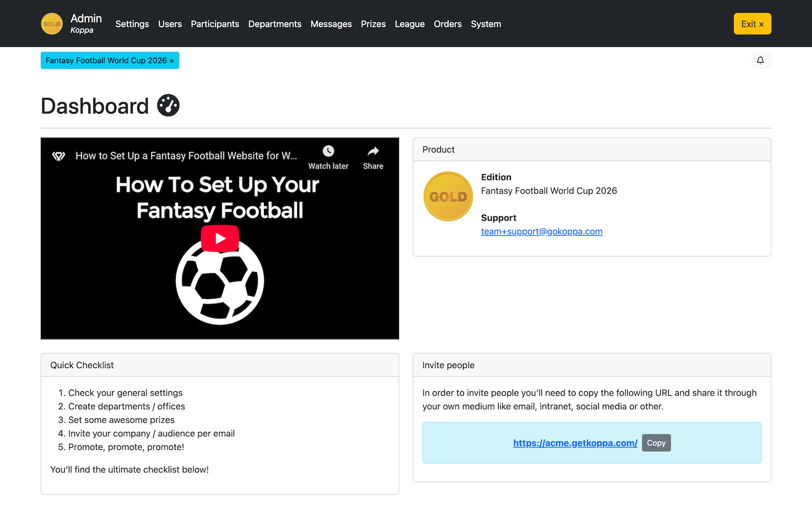The width and height of the screenshot is (812, 508).
Task: Share the embedded YouTube video
Action: pos(373,151)
